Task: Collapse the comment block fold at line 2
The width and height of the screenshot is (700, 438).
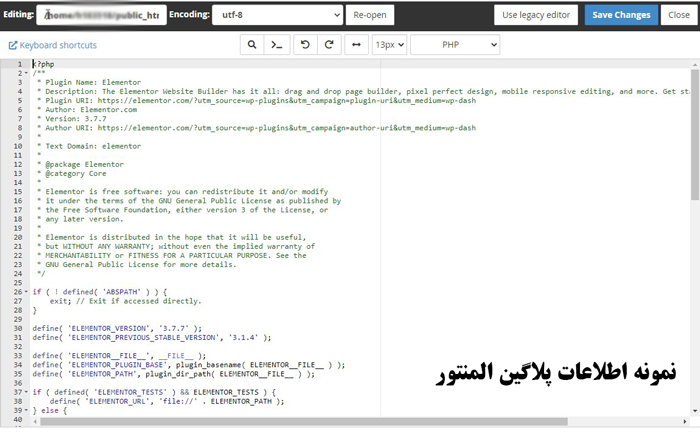Action: point(26,73)
